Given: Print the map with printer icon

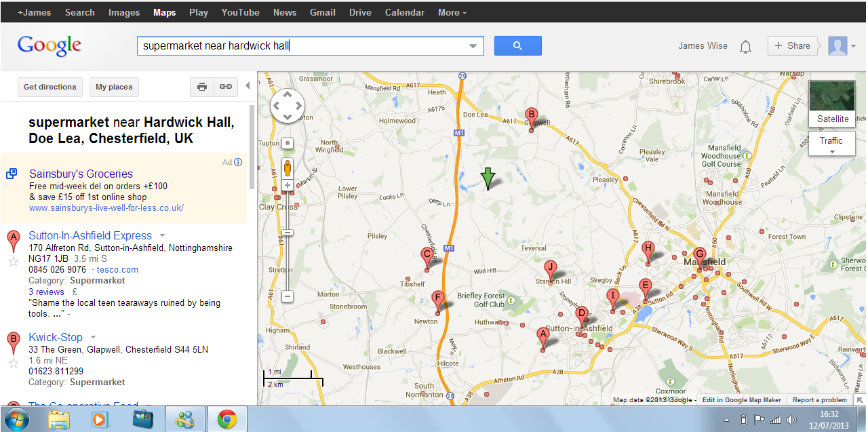Looking at the screenshot, I should [x=202, y=87].
